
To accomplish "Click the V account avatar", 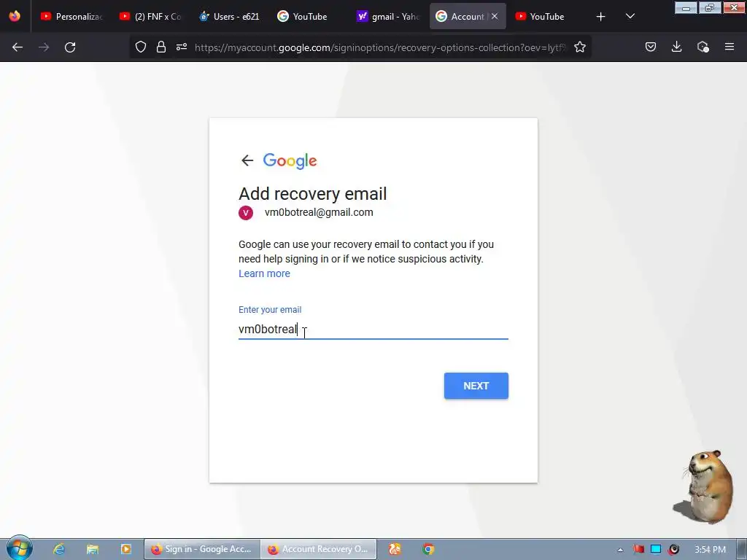I will click(x=246, y=213).
